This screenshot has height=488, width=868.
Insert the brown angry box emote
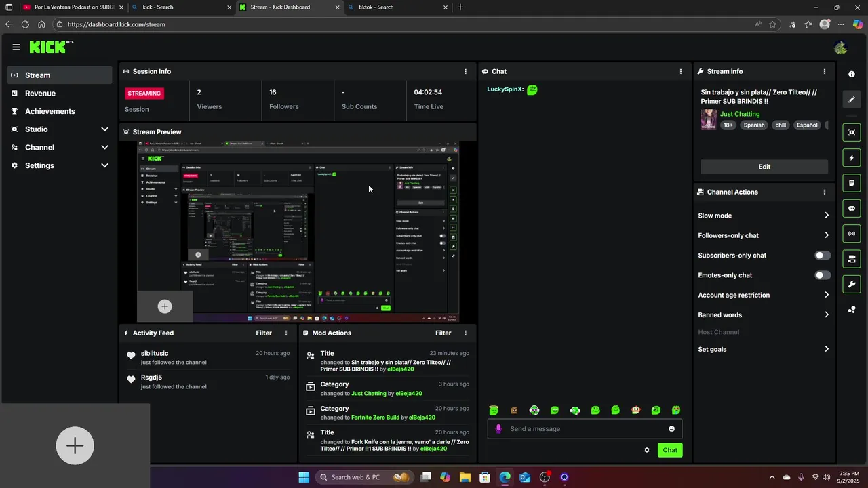514,410
